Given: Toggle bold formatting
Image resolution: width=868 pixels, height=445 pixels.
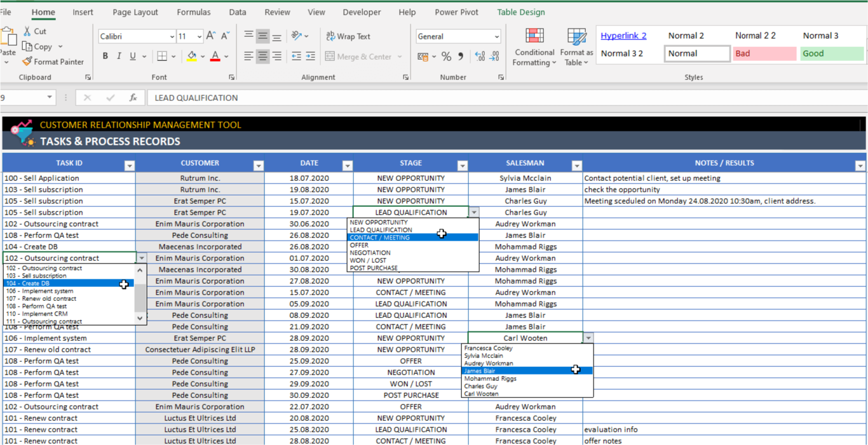Looking at the screenshot, I should tap(105, 56).
